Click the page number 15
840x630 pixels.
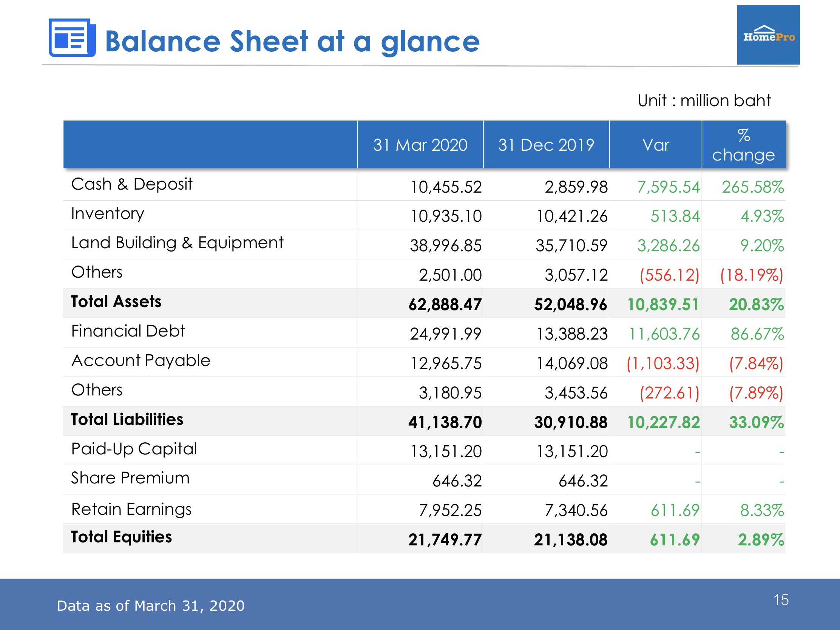click(781, 600)
